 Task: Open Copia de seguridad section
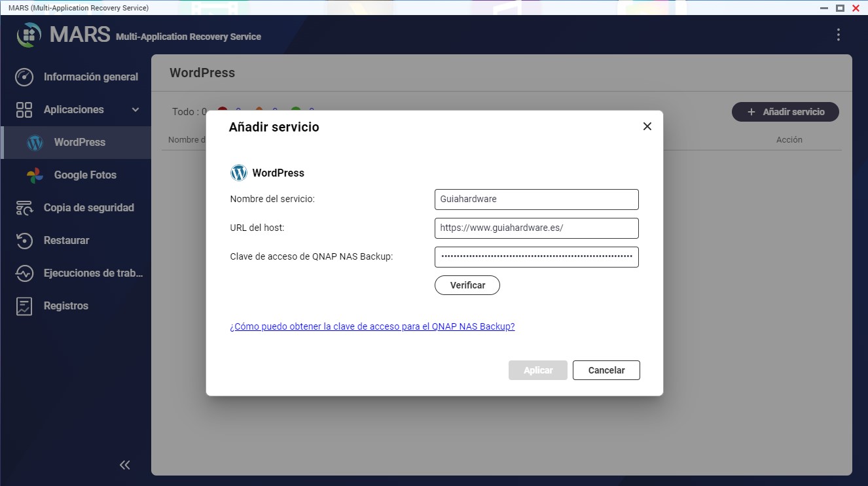click(76, 207)
